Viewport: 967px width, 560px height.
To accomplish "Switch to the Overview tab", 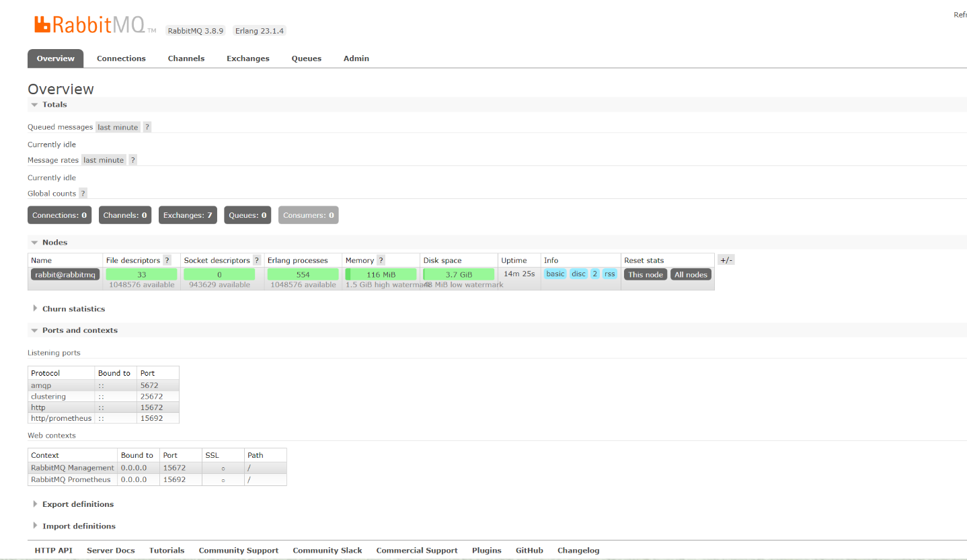I will tap(56, 58).
